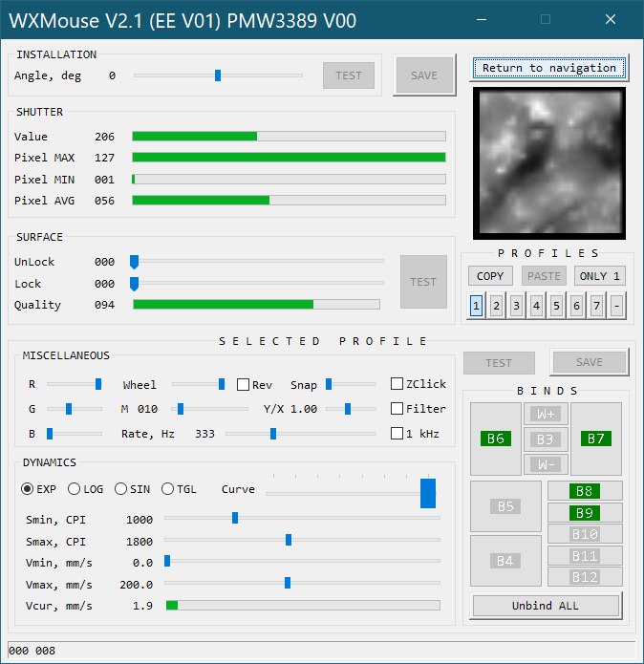Click the SAVE button beside the INSTALLATION section

[x=424, y=75]
